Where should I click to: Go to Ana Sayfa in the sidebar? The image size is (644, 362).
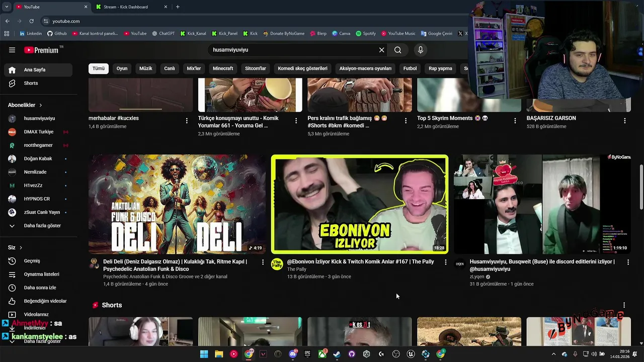(39, 70)
